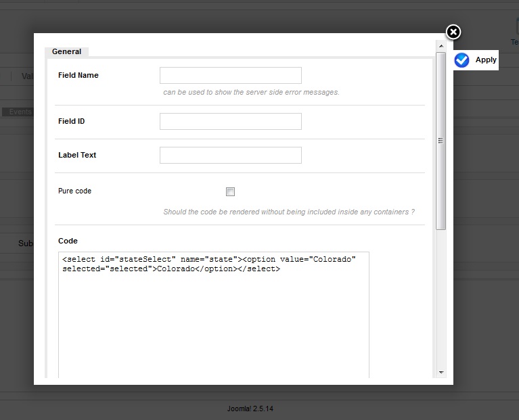Click the Field ID label
Screen dimensions: 519x420
(72, 121)
